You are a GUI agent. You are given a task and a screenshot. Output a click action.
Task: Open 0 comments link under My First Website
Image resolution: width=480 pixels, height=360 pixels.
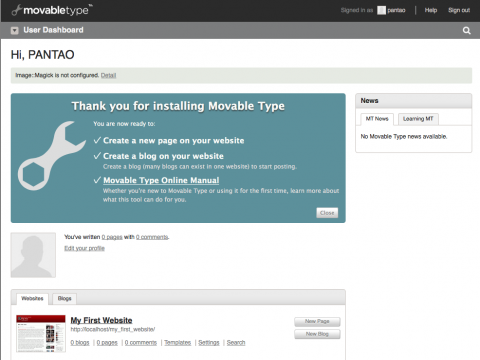[141, 343]
